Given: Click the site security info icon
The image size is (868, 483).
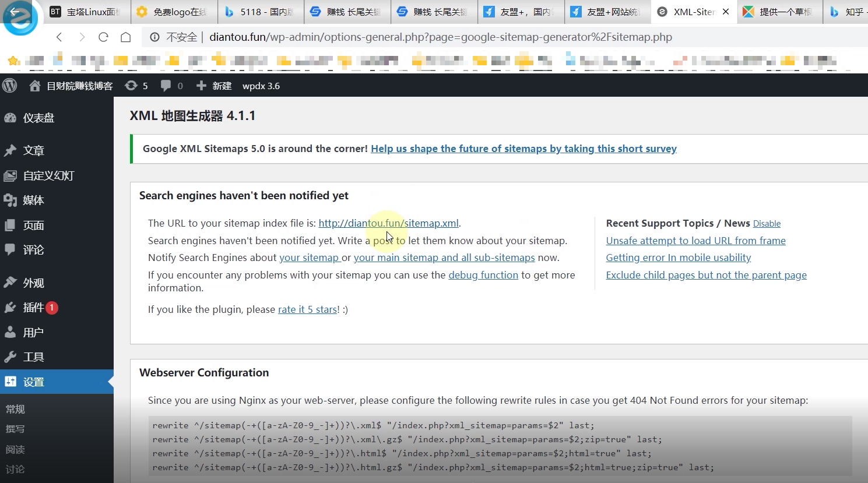Looking at the screenshot, I should tap(154, 37).
